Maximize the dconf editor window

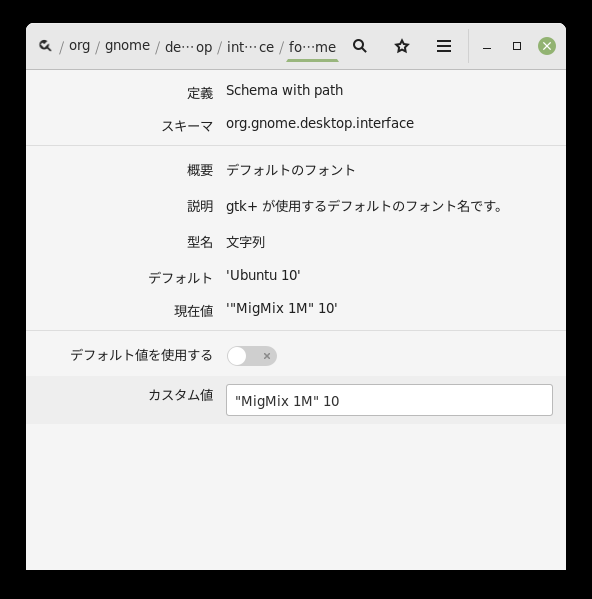(517, 46)
